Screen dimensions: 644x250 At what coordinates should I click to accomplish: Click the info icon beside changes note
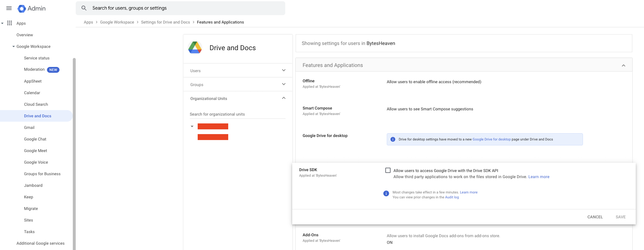tap(386, 193)
